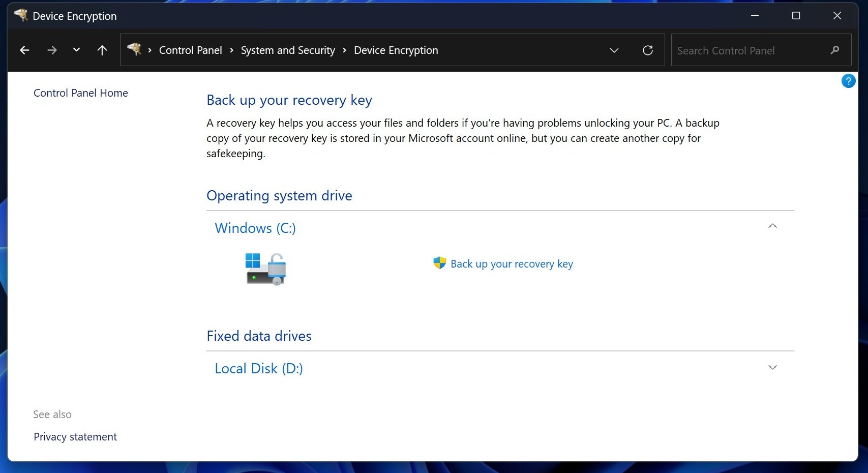This screenshot has width=868, height=473.
Task: Open the Help question mark icon
Action: tap(848, 81)
